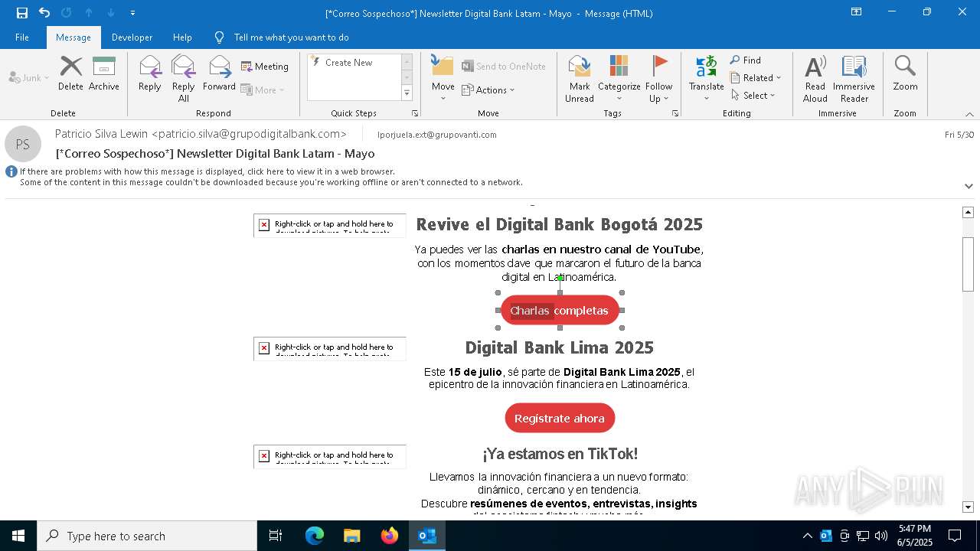Image resolution: width=980 pixels, height=551 pixels.
Task: Click blocked picture next to Digital Bank Bogotá
Action: point(330,225)
